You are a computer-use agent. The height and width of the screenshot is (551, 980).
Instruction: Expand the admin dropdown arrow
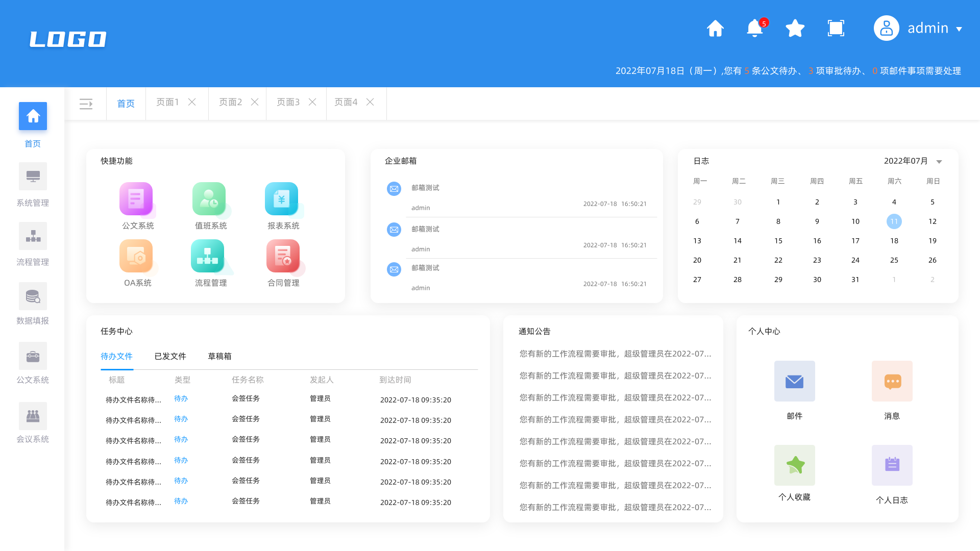[959, 29]
